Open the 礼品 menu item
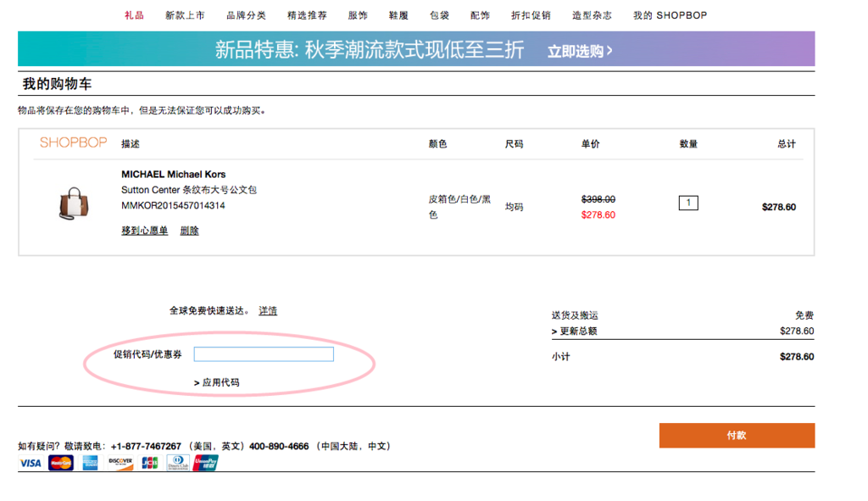Screen dimensions: 868x501 [134, 15]
